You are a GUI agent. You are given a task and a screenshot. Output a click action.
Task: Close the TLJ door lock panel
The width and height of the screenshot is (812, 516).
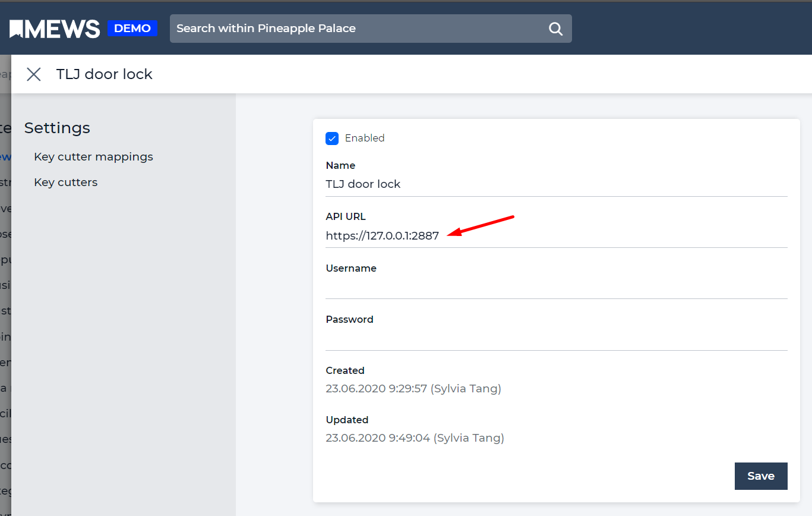coord(34,74)
